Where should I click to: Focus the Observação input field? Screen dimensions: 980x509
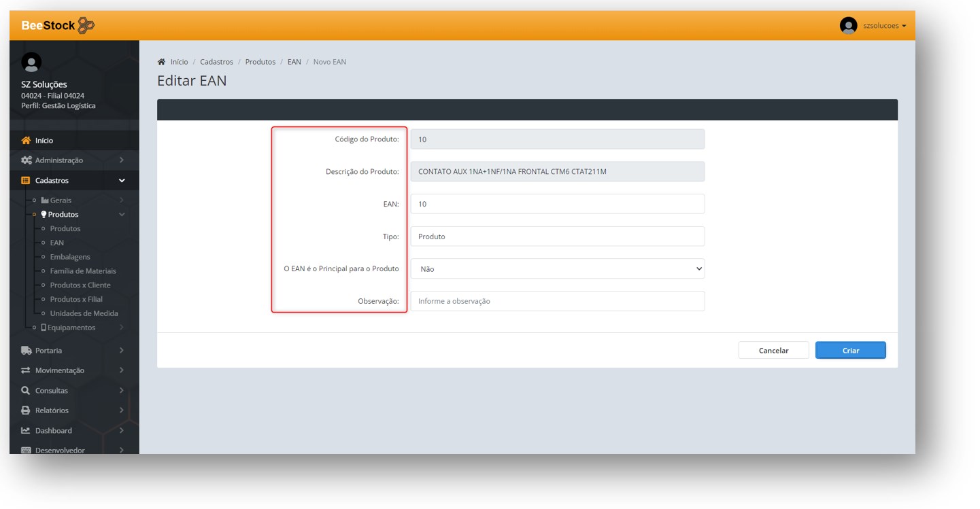557,301
